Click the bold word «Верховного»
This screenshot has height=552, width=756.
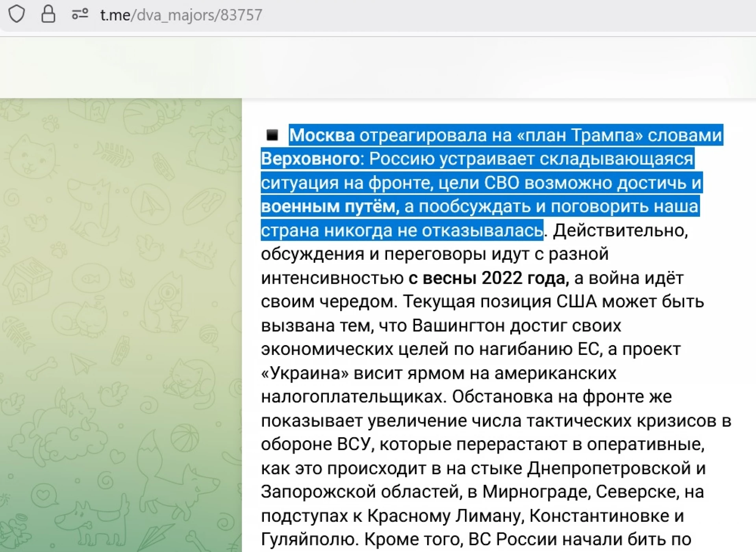309,159
